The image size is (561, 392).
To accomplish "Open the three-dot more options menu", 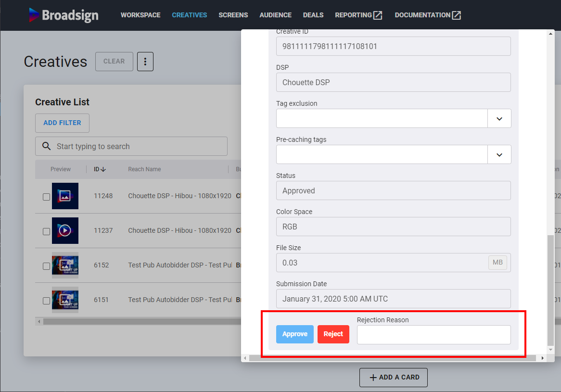I will click(145, 62).
